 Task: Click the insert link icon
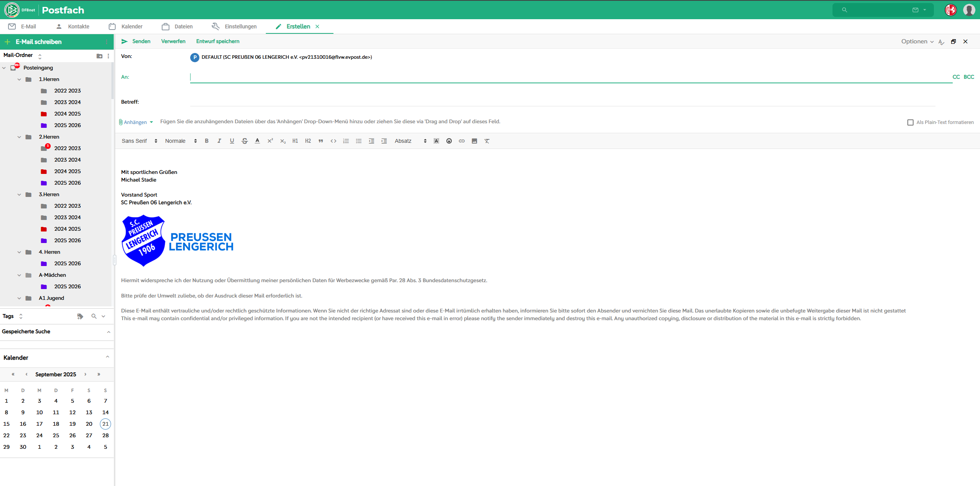(461, 141)
